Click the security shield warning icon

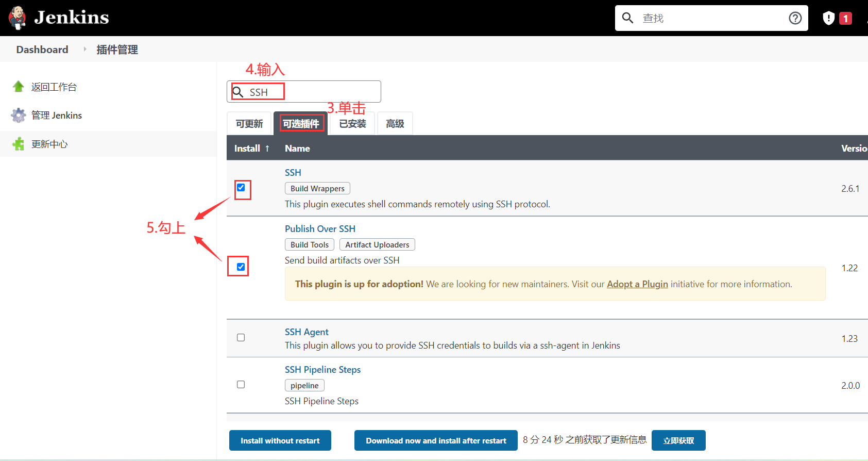(x=828, y=18)
